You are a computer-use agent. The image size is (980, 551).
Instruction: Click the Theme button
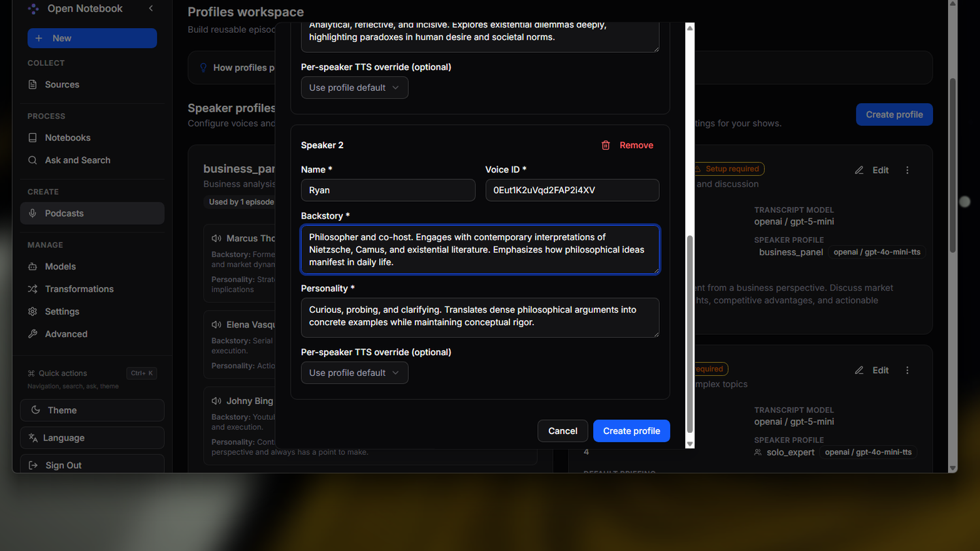tap(92, 410)
